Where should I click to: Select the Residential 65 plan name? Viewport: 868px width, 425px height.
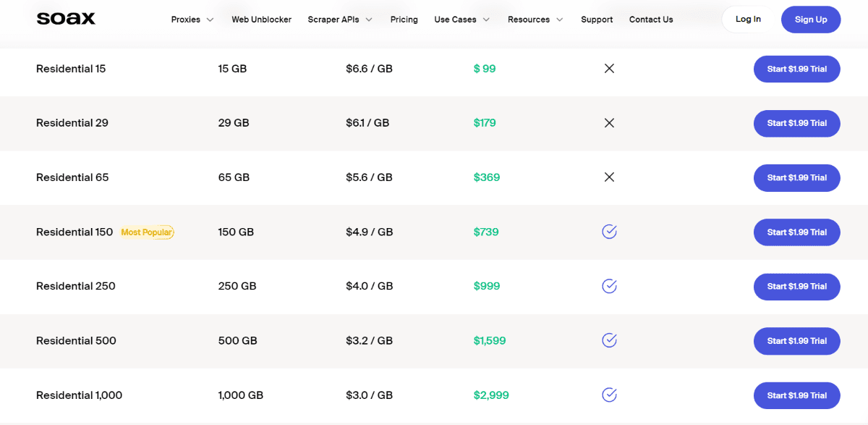point(72,177)
